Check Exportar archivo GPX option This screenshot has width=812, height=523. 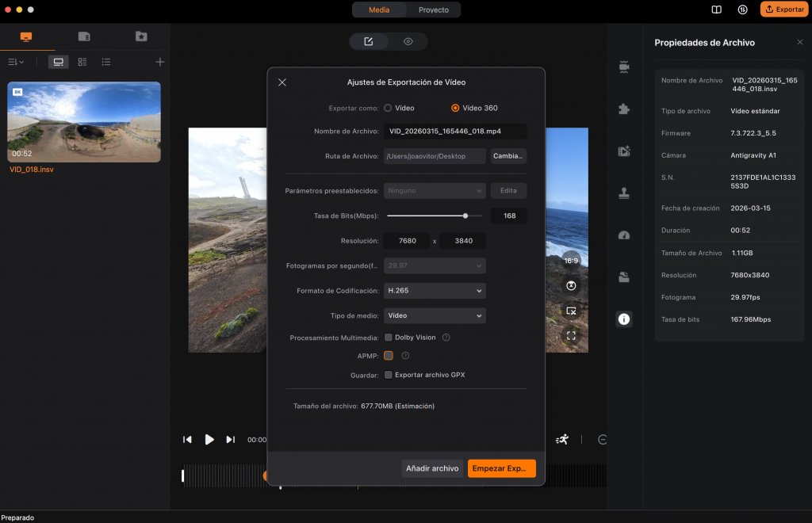click(387, 374)
